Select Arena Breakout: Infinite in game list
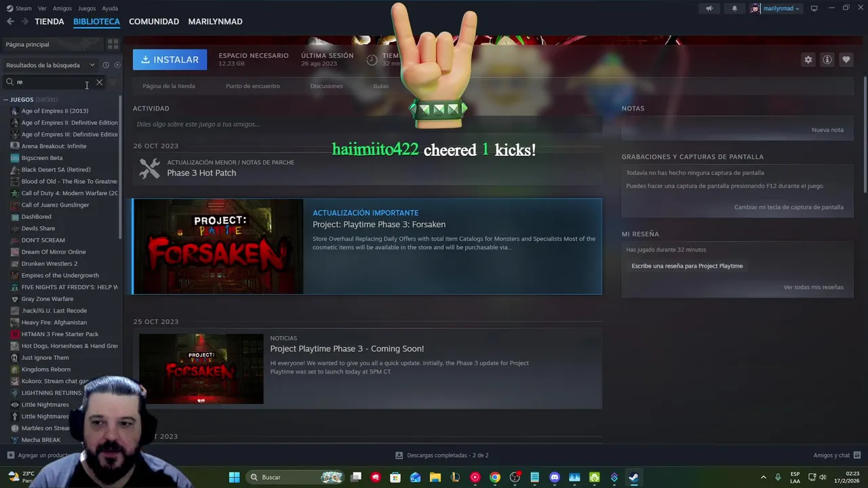Screen dimensions: 868x488 [x=54, y=146]
